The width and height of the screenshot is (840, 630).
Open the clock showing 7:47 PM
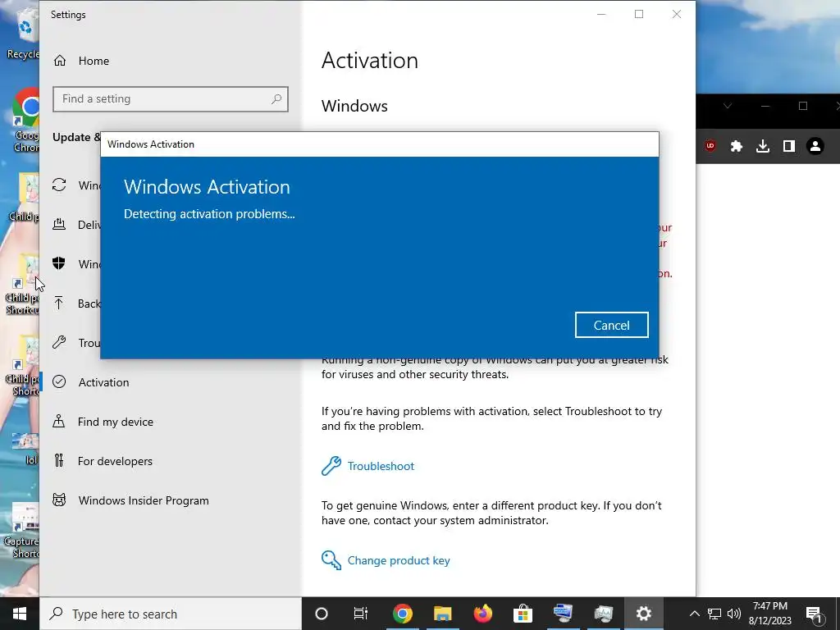[769, 614]
